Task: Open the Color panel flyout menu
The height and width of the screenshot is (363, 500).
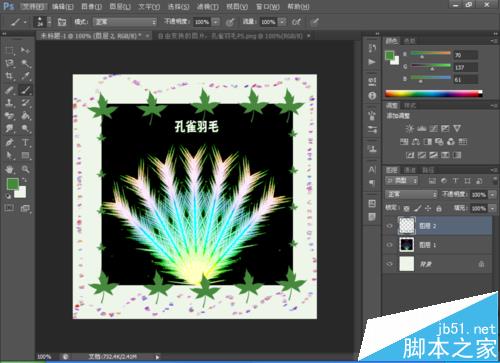Action: pyautogui.click(x=494, y=41)
